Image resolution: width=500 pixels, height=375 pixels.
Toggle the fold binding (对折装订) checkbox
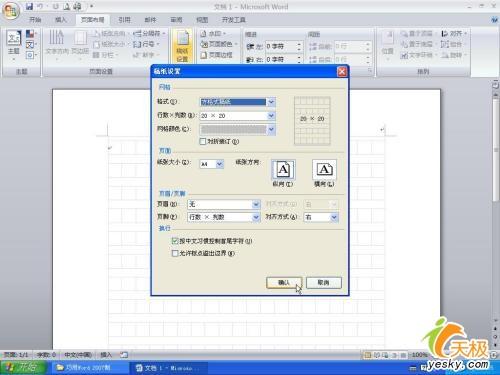click(203, 141)
